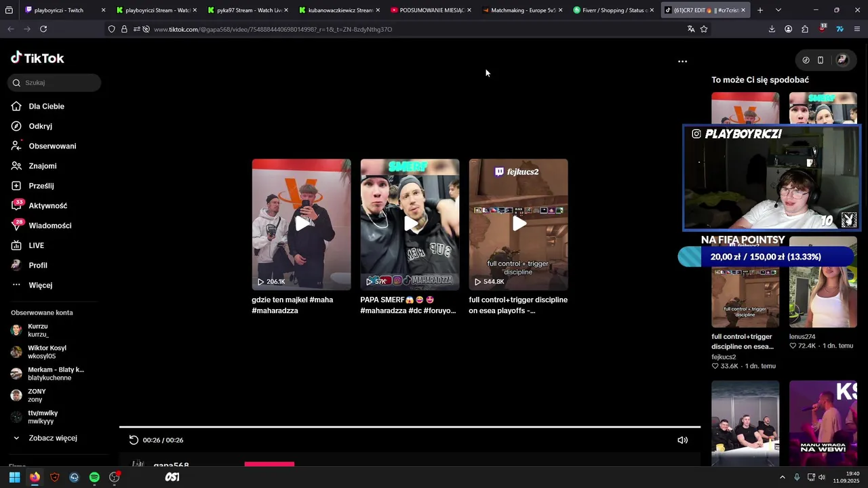868x488 pixels.
Task: Show hidden system tray icons
Action: pos(782,477)
